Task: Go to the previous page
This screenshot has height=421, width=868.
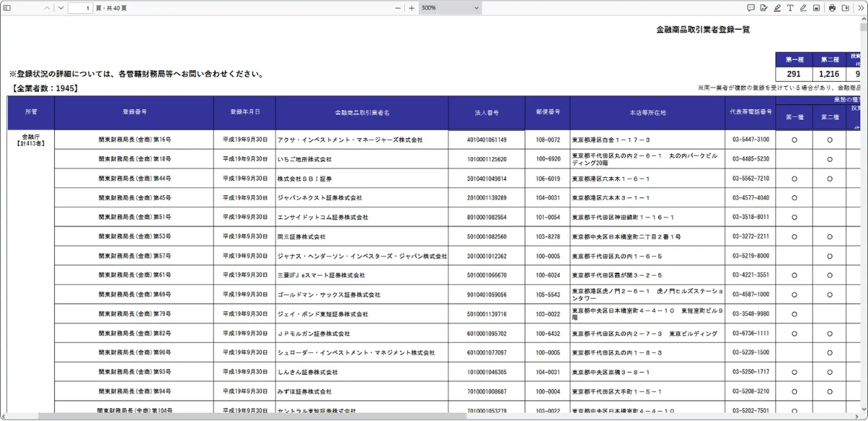Action: pyautogui.click(x=48, y=8)
